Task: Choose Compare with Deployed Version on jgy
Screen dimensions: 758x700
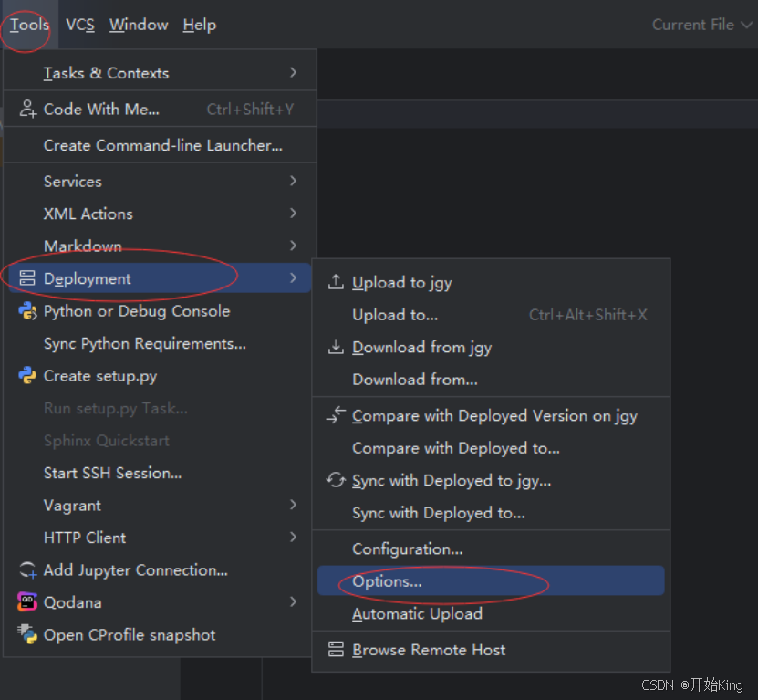Action: click(x=491, y=415)
